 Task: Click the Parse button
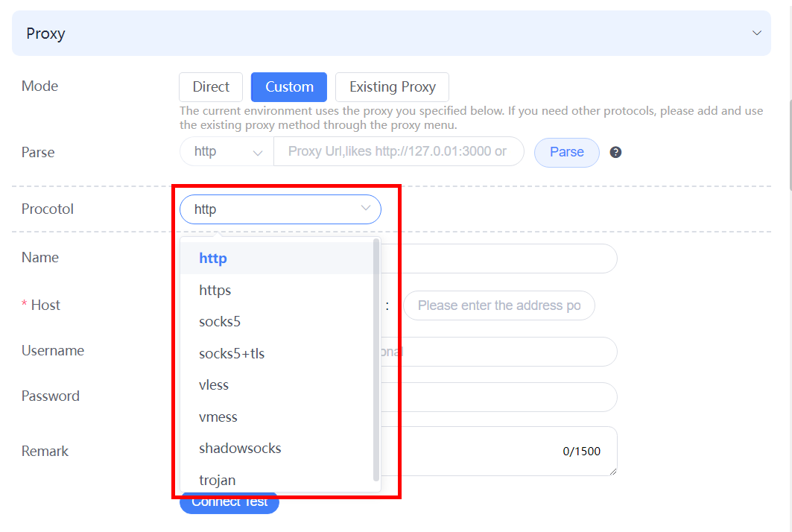[x=567, y=152]
